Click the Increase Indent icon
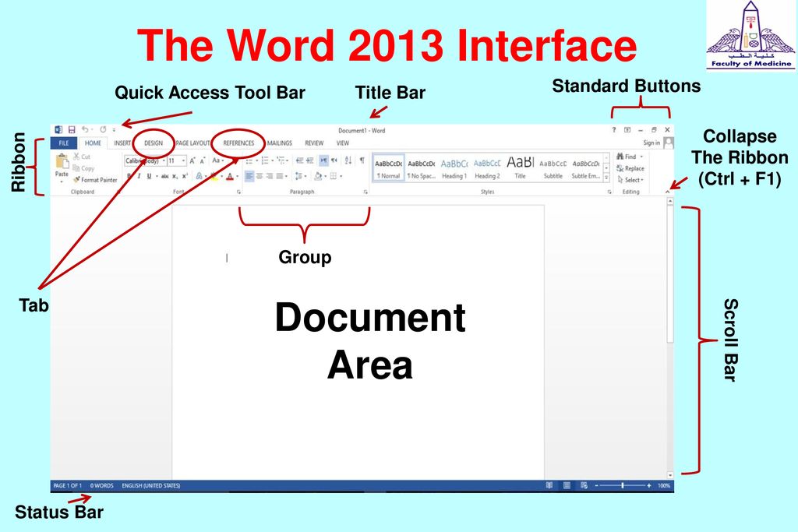The image size is (798, 532). (x=310, y=160)
